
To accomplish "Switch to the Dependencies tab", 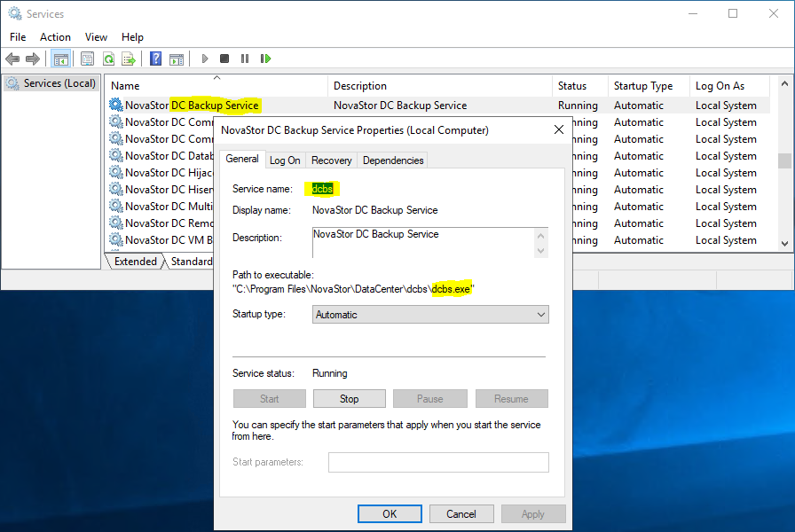I will (393, 160).
